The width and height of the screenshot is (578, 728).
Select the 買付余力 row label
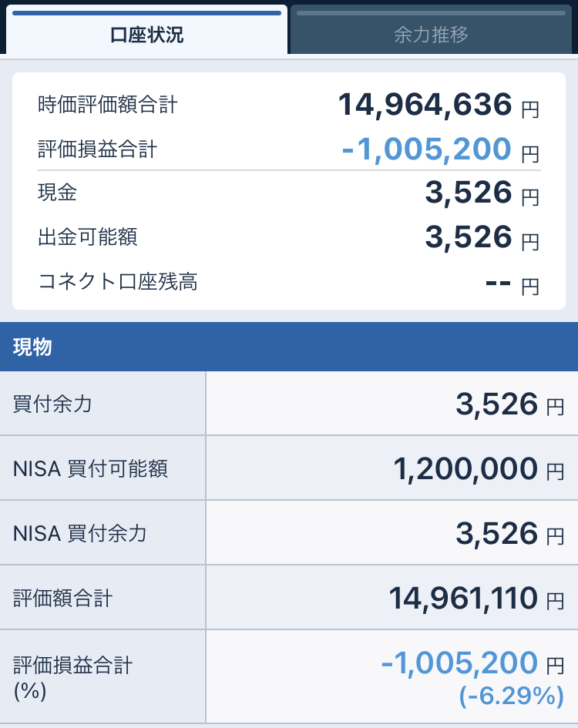pyautogui.click(x=52, y=404)
